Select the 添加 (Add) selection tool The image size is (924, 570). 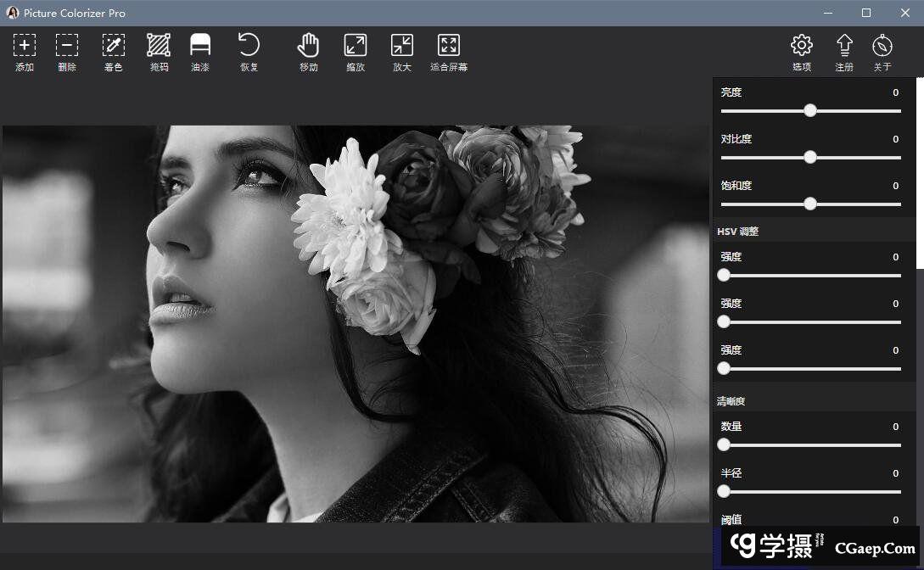pos(24,51)
